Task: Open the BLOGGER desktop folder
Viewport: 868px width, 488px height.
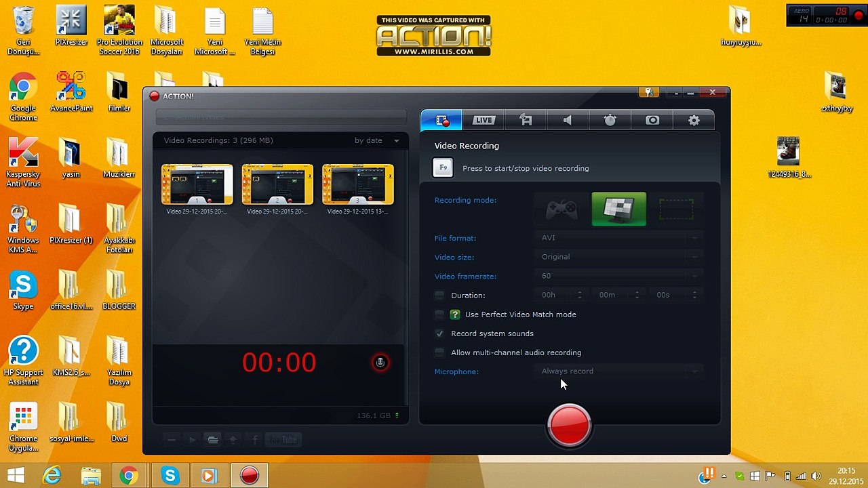Action: pos(119,291)
